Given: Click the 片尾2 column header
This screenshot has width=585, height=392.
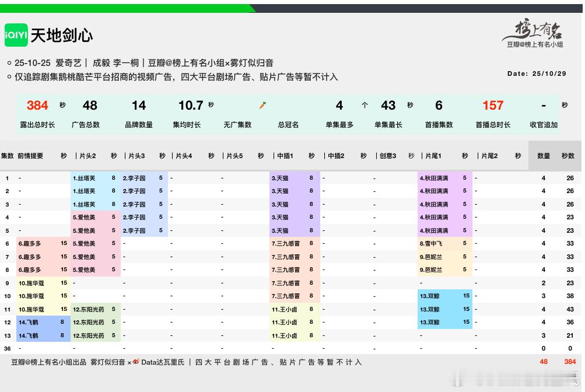Looking at the screenshot, I should pyautogui.click(x=489, y=156).
